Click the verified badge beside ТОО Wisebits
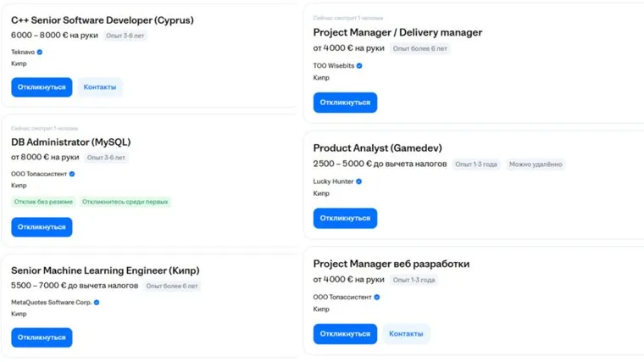 pos(359,66)
